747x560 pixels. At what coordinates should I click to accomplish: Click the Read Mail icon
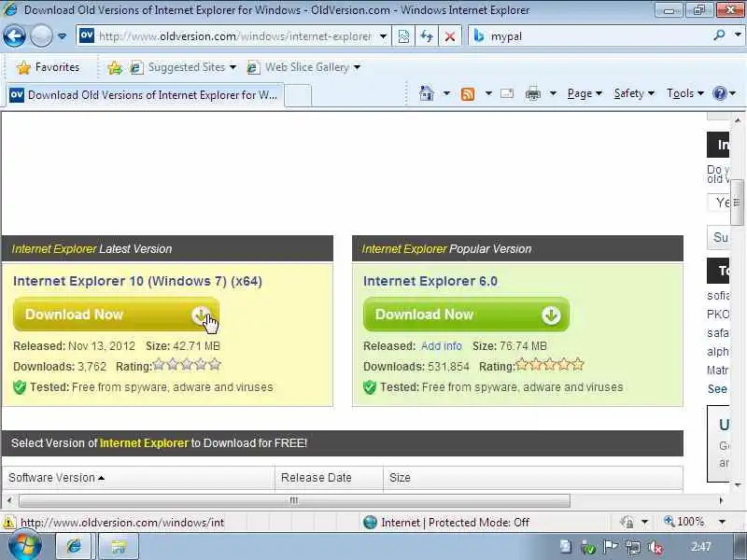click(x=507, y=93)
